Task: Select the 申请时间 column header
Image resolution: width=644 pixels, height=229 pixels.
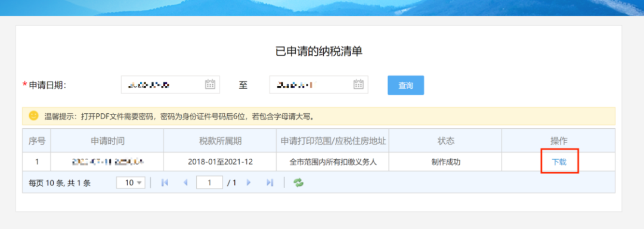Action: pos(107,141)
